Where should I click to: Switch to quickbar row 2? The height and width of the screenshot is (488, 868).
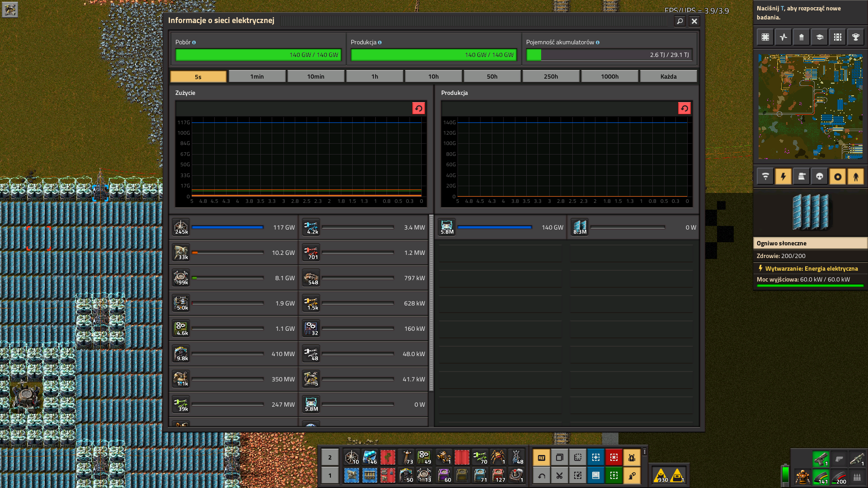(x=330, y=457)
